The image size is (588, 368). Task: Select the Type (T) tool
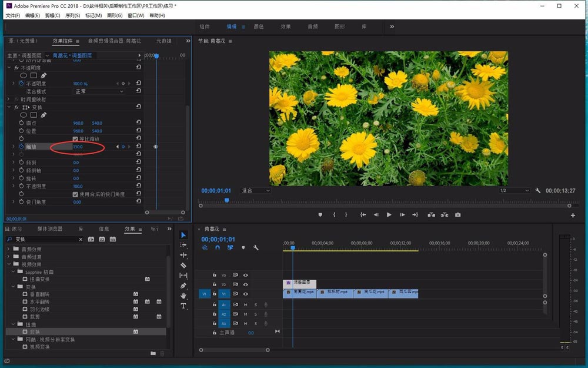(183, 306)
